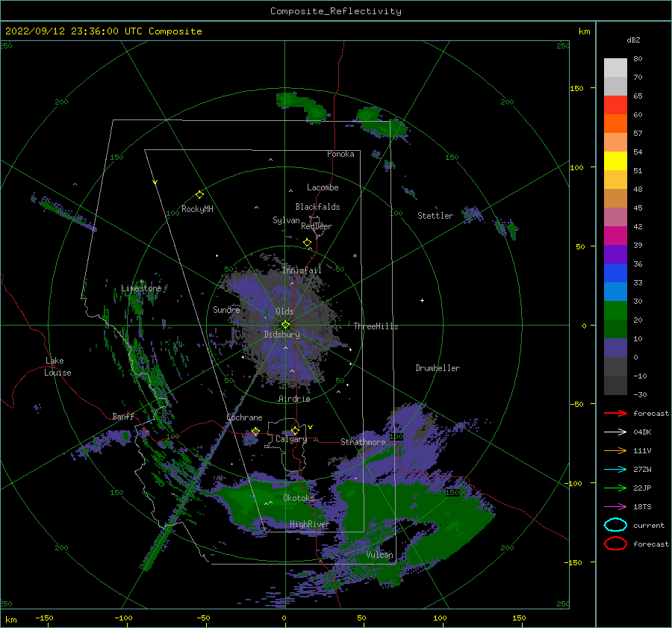The image size is (672, 628).
Task: Click the Limestone label
Action: (141, 288)
